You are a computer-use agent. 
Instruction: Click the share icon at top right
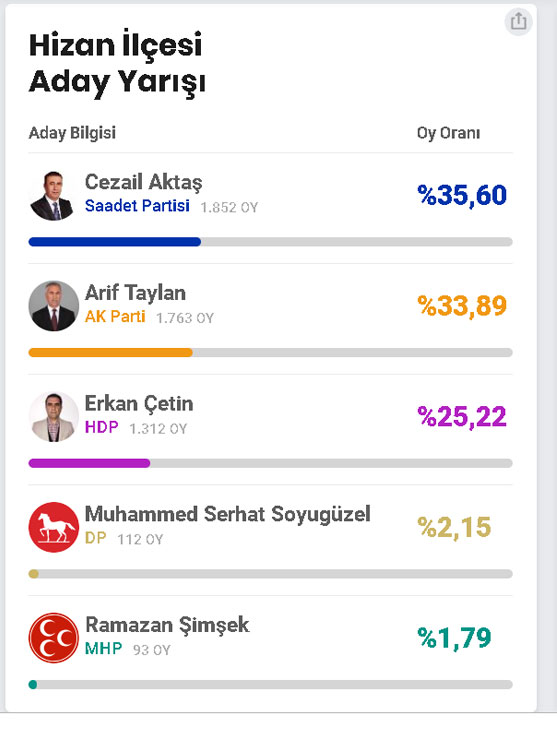pos(518,22)
